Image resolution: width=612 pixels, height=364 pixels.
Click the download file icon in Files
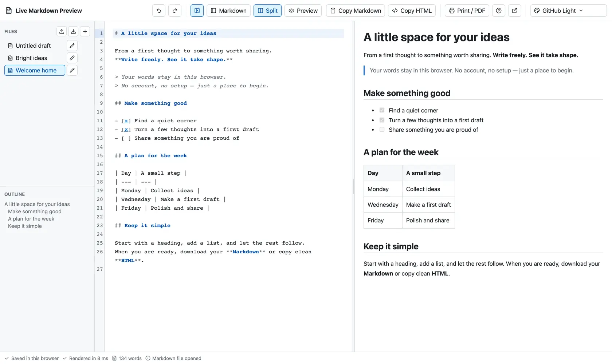click(74, 32)
